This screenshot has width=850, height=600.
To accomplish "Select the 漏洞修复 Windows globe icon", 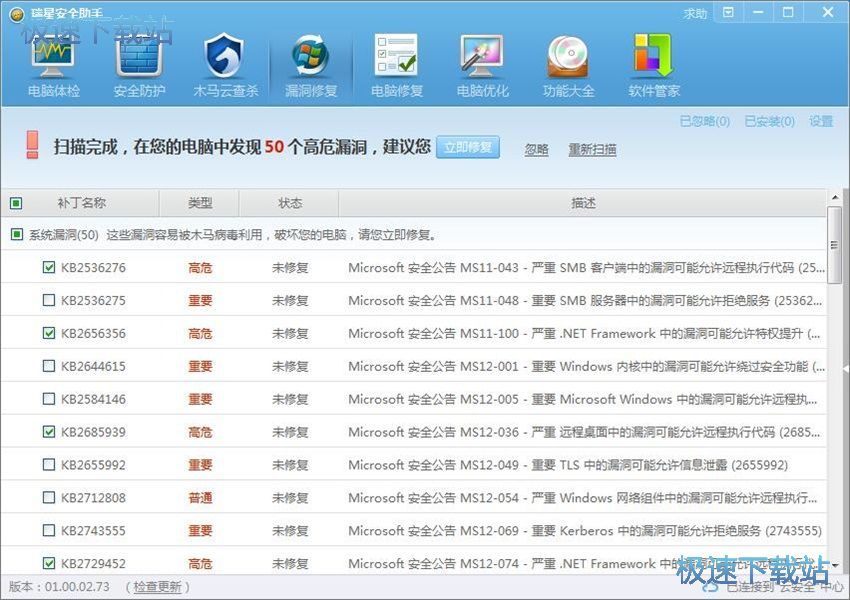I will click(x=311, y=66).
